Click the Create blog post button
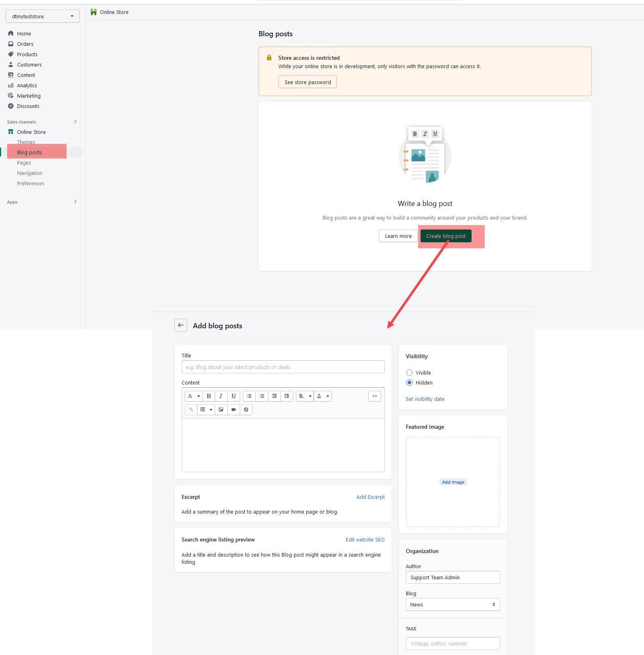The image size is (644, 655). coord(446,236)
